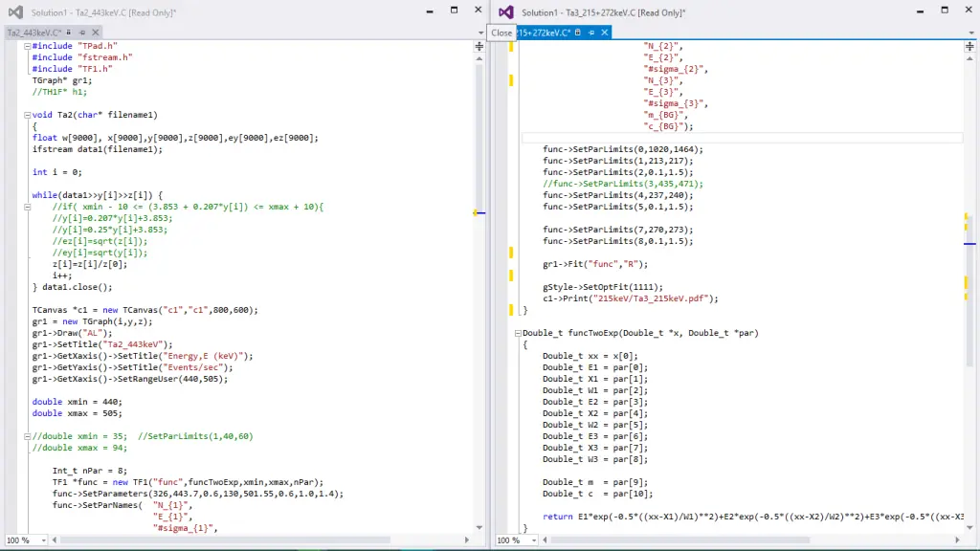Pin the Ta2_443keV.C document tab
This screenshot has width=980, height=551.
click(82, 33)
